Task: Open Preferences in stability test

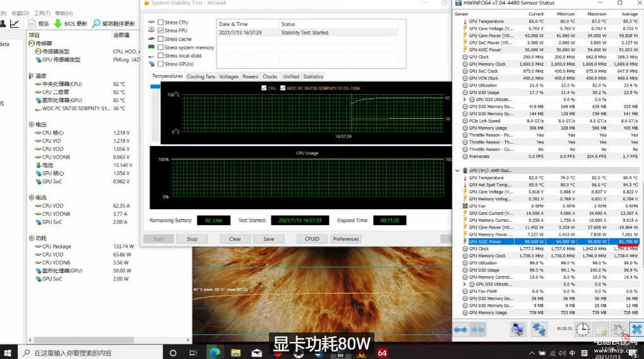Action: click(346, 239)
